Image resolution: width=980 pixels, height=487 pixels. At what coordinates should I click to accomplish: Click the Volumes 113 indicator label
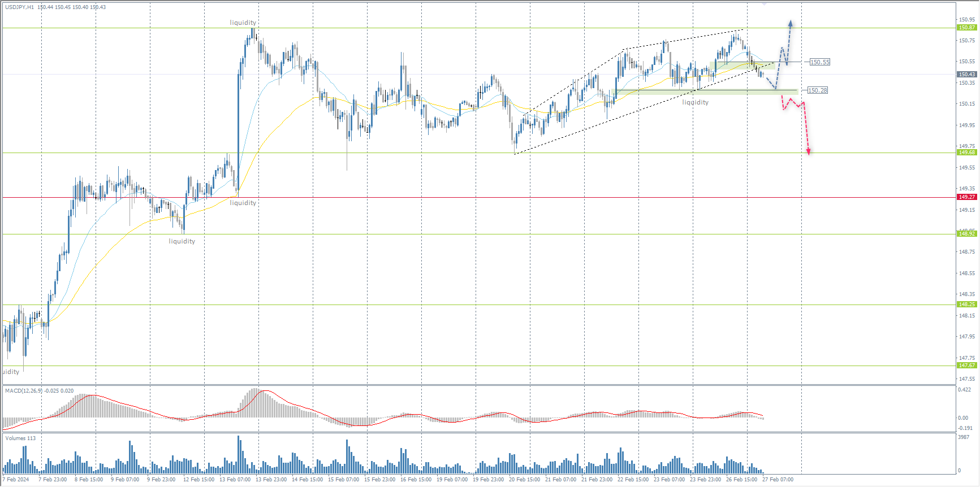[20, 438]
